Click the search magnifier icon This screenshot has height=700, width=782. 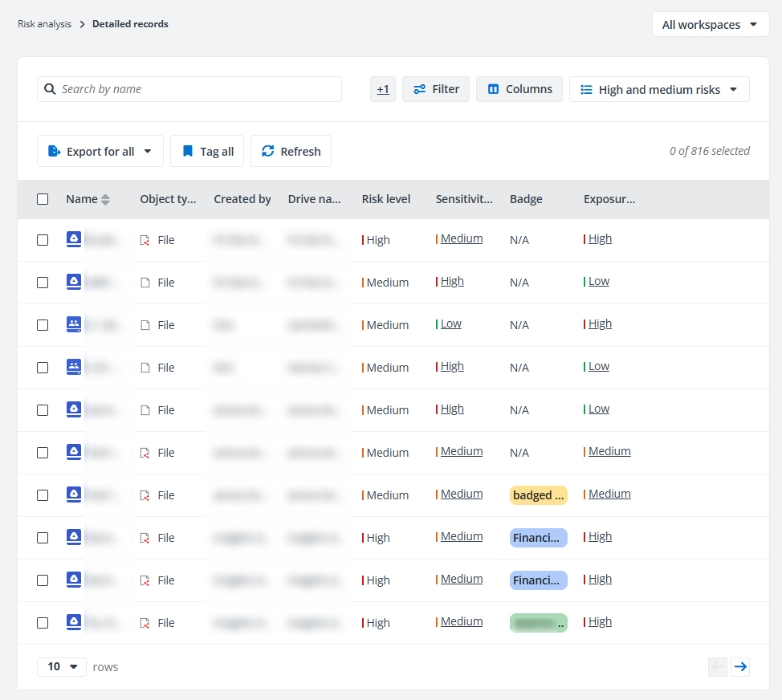click(x=50, y=89)
